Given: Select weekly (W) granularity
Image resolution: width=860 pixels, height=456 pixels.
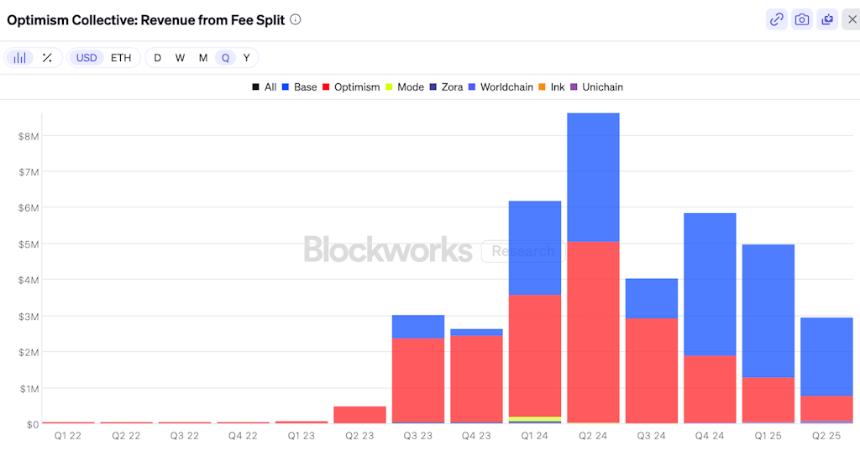Looking at the screenshot, I should (180, 58).
